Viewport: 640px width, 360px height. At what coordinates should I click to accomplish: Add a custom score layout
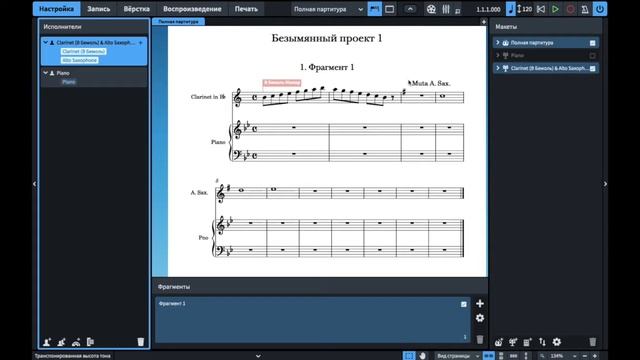(527, 342)
